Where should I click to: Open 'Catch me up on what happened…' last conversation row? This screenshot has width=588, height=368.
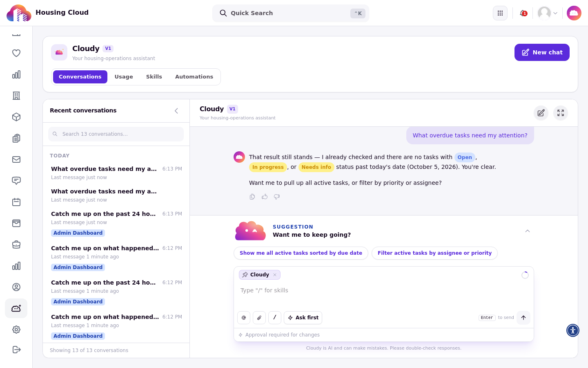pyautogui.click(x=116, y=325)
